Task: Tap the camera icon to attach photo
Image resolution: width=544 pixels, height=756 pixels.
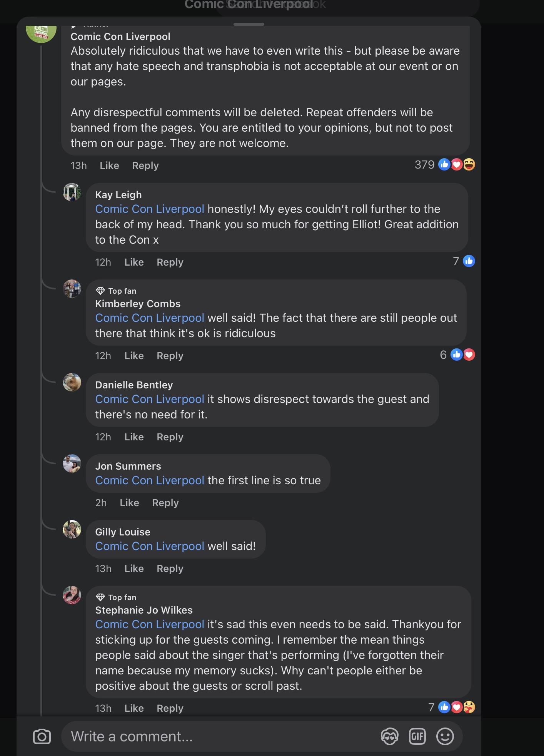Action: (x=42, y=737)
